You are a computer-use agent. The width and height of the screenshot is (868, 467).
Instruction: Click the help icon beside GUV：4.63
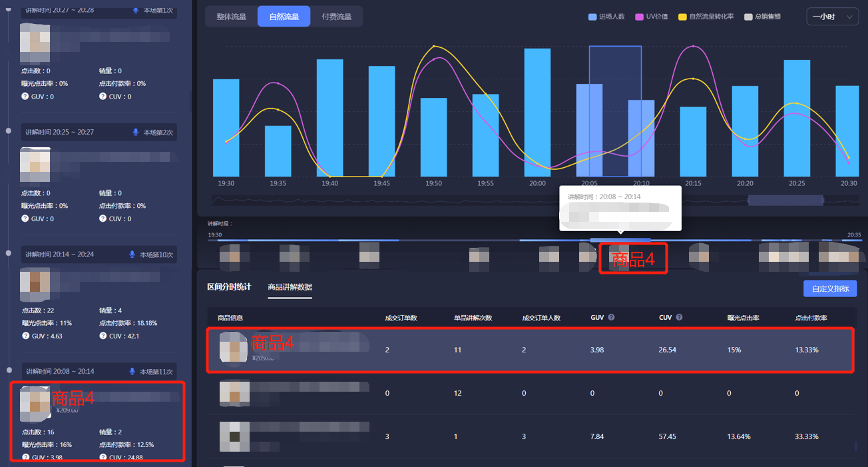[x=25, y=336]
